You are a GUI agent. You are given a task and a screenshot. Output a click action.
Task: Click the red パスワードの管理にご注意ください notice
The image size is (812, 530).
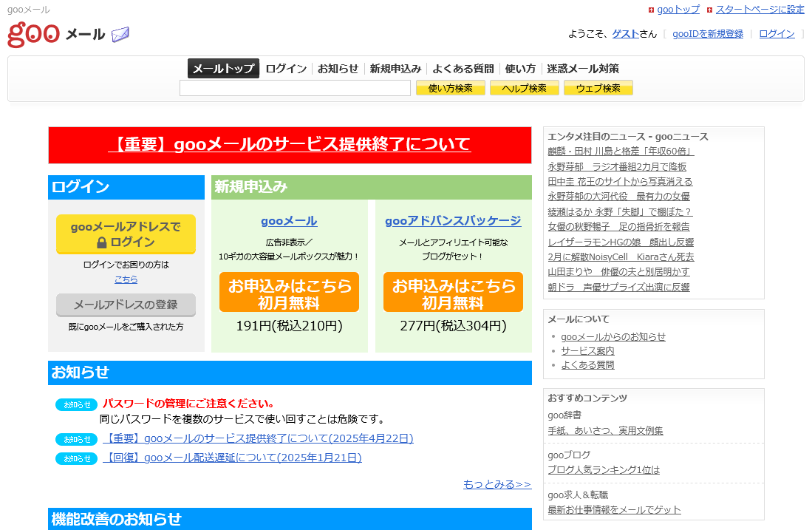[x=188, y=404]
